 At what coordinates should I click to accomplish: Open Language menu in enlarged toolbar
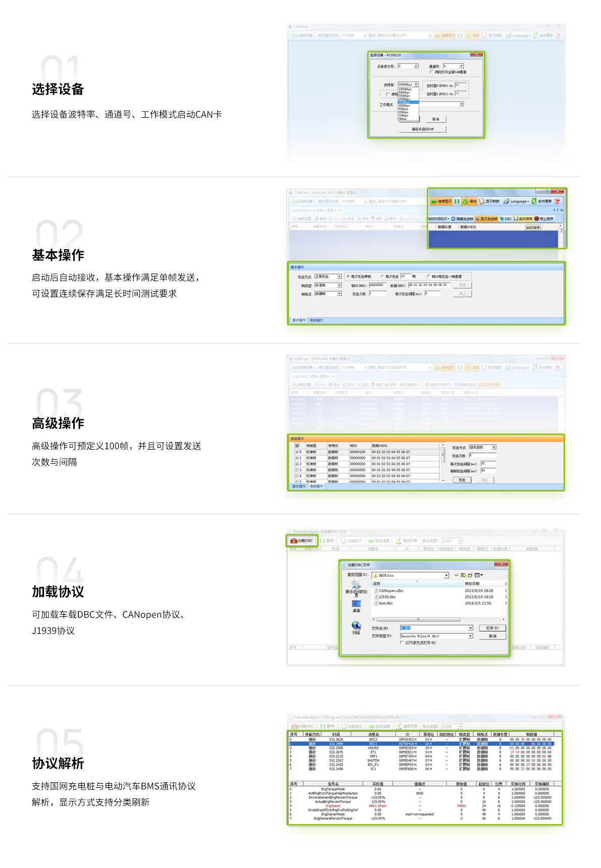pos(516,201)
